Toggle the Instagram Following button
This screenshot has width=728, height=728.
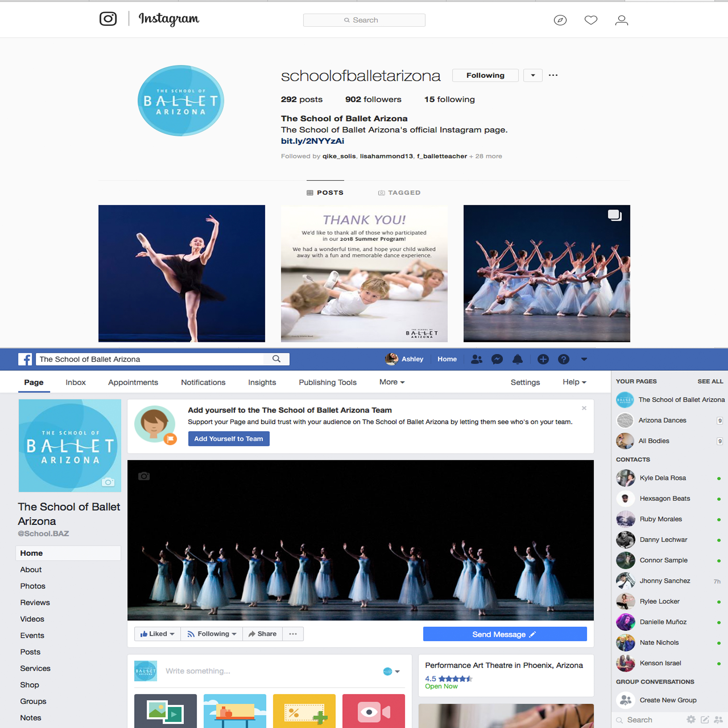pyautogui.click(x=485, y=75)
